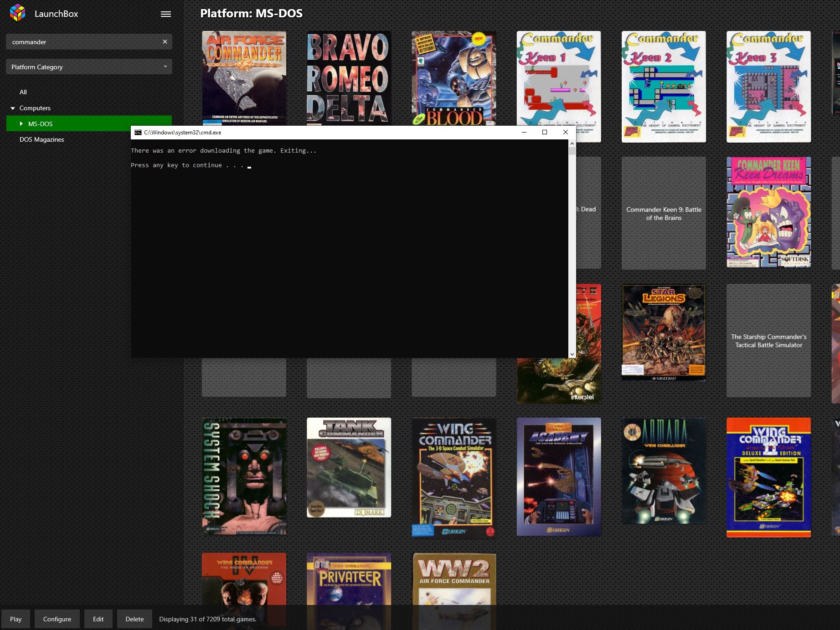Select the Air Force Commander cover
840x630 pixels.
click(x=244, y=78)
